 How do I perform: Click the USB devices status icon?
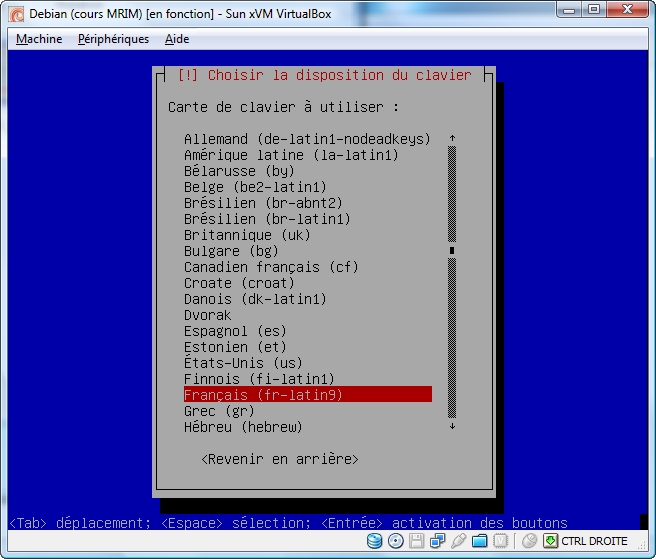[x=459, y=541]
